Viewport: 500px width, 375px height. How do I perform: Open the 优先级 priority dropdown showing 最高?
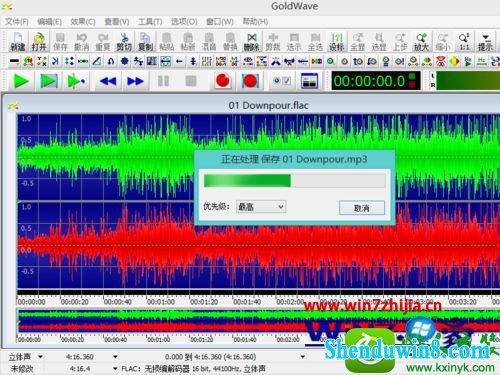261,207
